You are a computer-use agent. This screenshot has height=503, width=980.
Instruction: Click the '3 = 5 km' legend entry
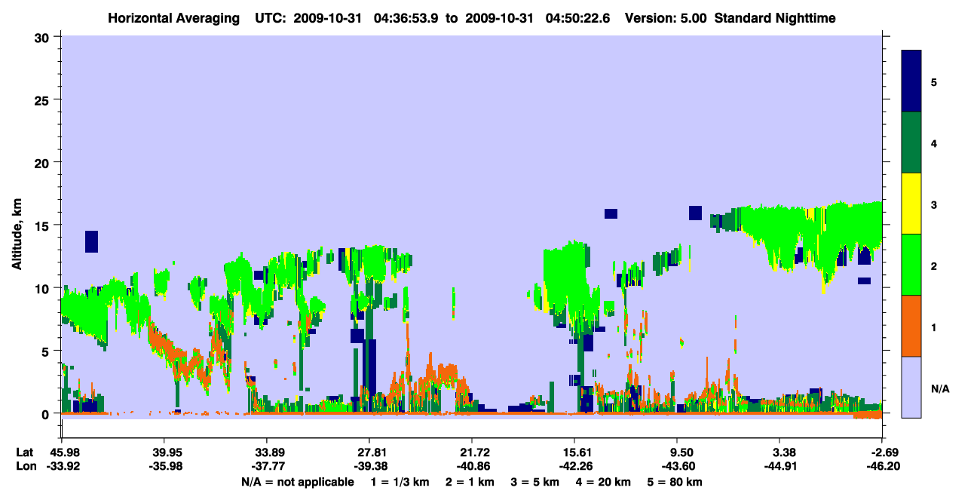(x=535, y=482)
